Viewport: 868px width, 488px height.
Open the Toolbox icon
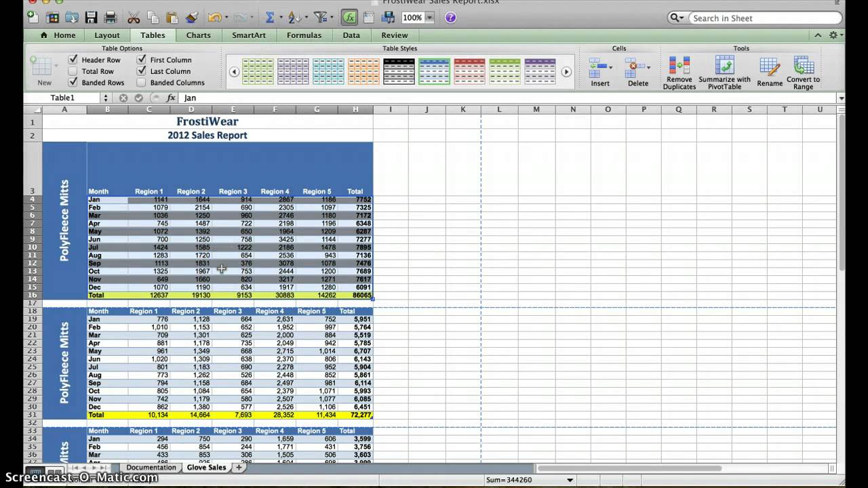tap(370, 18)
